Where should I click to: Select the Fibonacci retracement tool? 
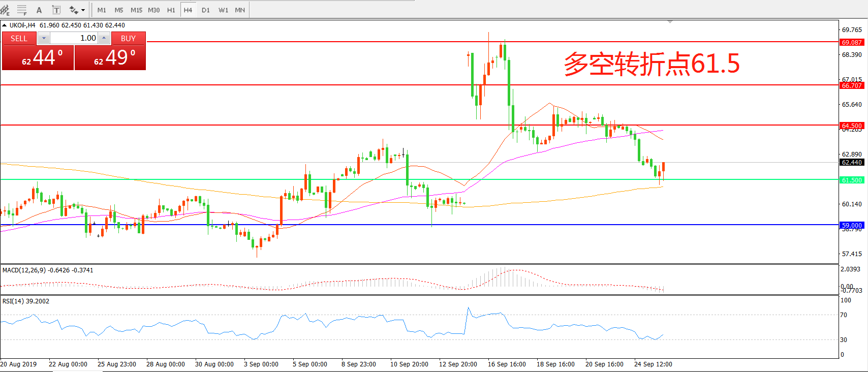22,10
